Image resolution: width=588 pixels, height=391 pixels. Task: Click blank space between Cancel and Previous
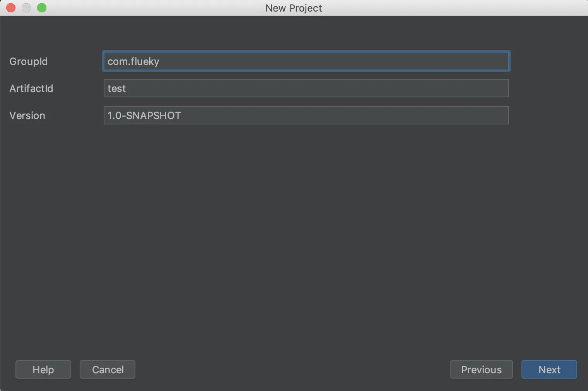point(292,369)
